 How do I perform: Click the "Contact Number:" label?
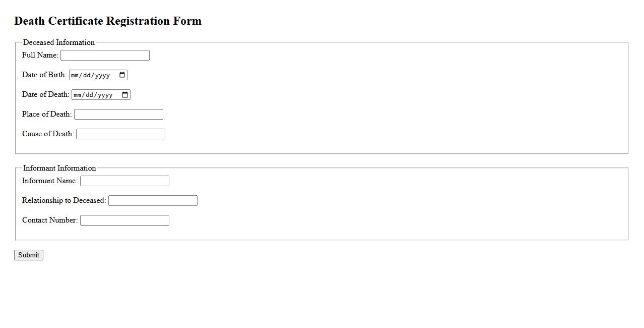pyautogui.click(x=50, y=220)
